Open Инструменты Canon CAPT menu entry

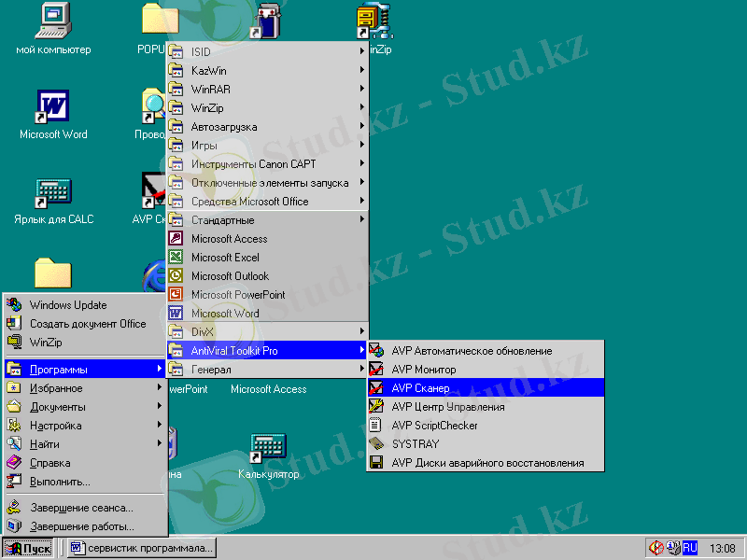point(267,164)
